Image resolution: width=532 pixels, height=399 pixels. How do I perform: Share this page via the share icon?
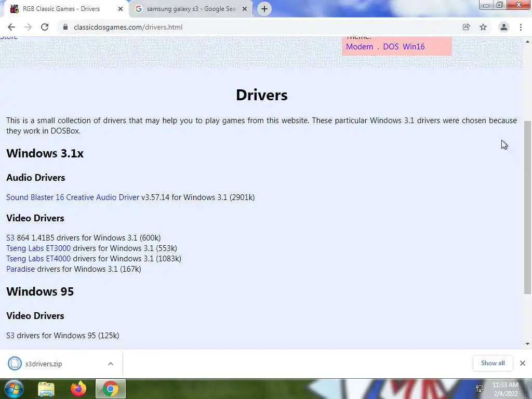pyautogui.click(x=466, y=27)
